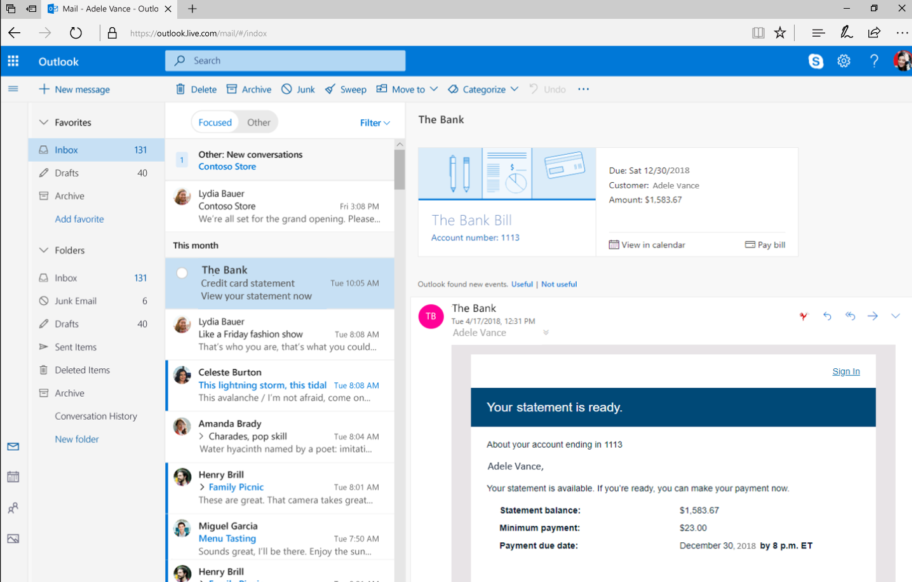Collapse the navigation pane hamburger icon

point(13,89)
